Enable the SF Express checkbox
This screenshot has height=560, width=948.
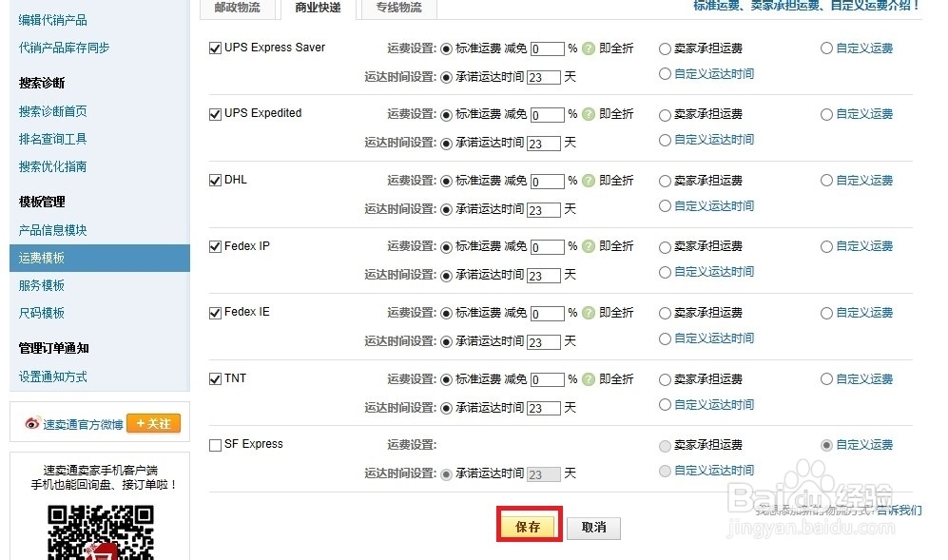click(x=215, y=445)
